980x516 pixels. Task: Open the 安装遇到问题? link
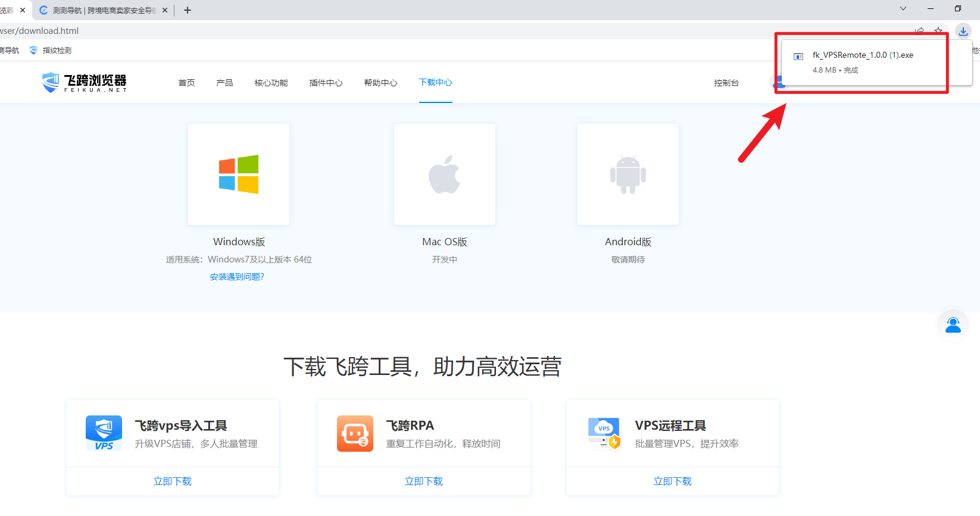(237, 277)
